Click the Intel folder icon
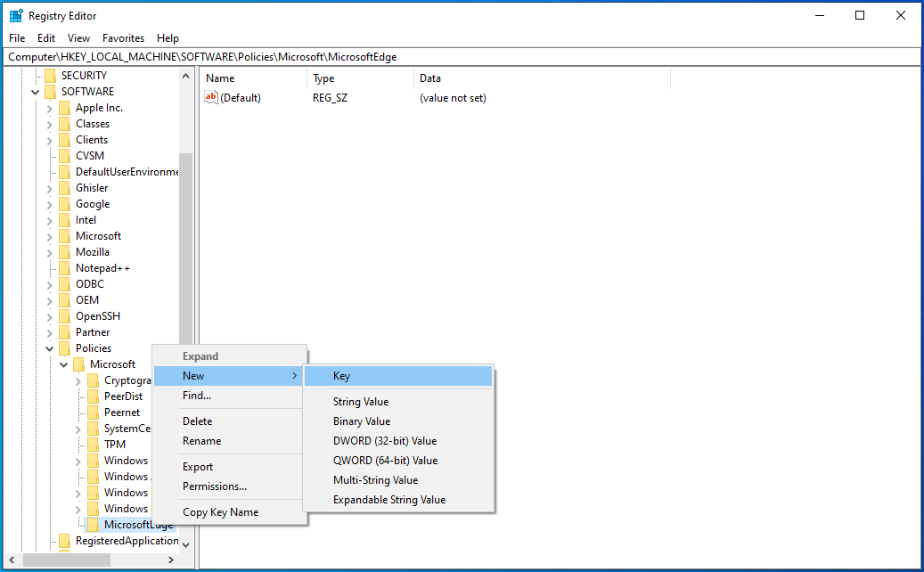 64,219
